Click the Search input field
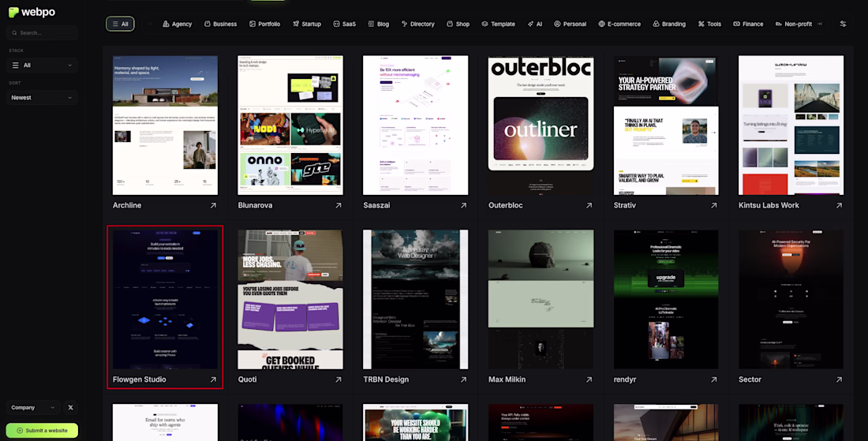 coord(42,32)
